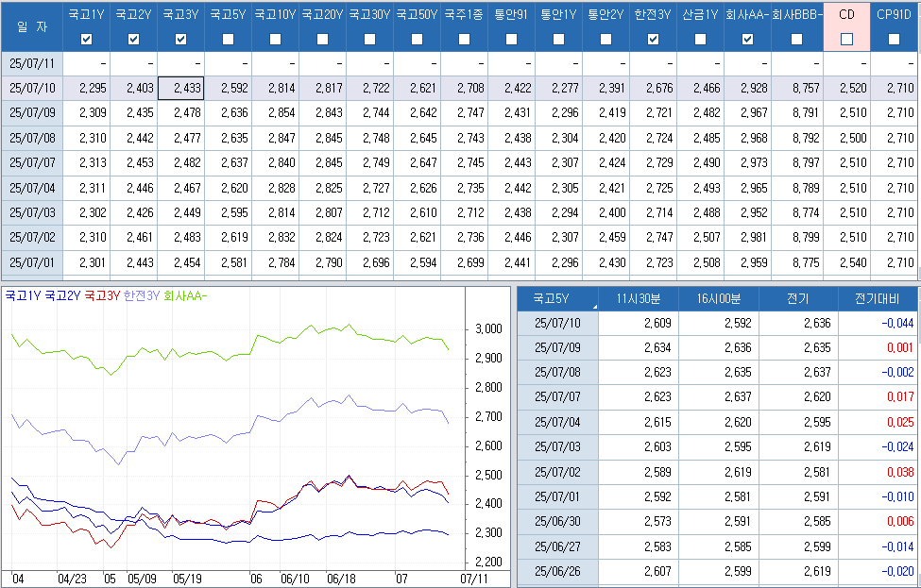The height and width of the screenshot is (588, 921).
Task: Click the 한전3Y legend label in chart
Action: tap(142, 295)
